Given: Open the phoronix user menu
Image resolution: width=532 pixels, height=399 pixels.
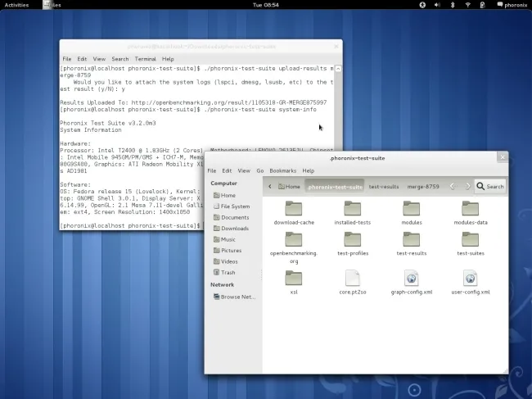Looking at the screenshot, I should 512,5.
